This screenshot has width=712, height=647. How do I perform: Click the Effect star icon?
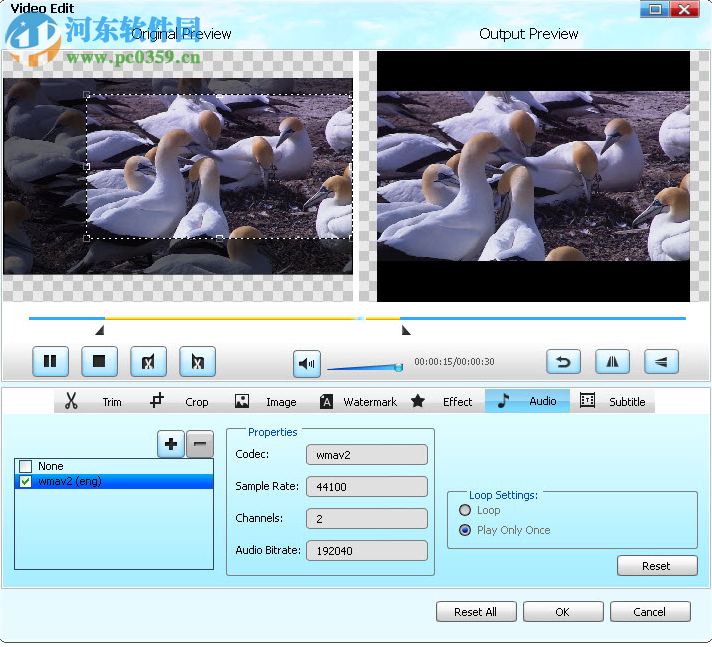418,401
